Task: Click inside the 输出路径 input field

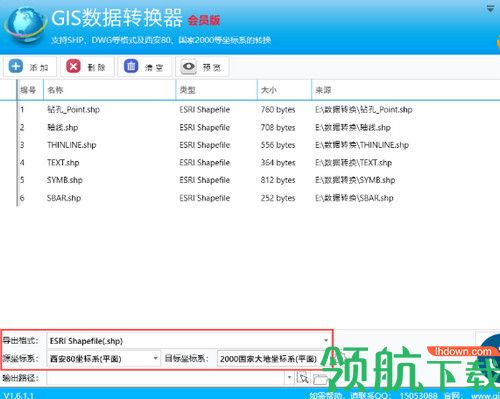Action: (x=166, y=378)
